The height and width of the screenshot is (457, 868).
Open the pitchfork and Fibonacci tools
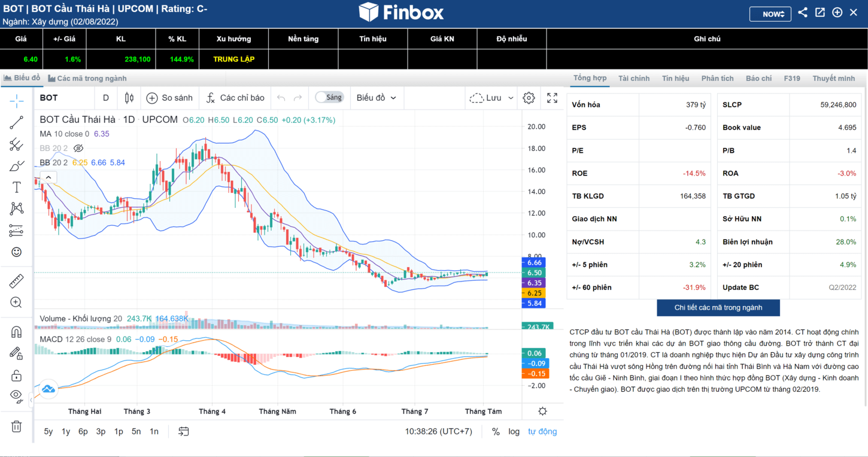tap(16, 144)
